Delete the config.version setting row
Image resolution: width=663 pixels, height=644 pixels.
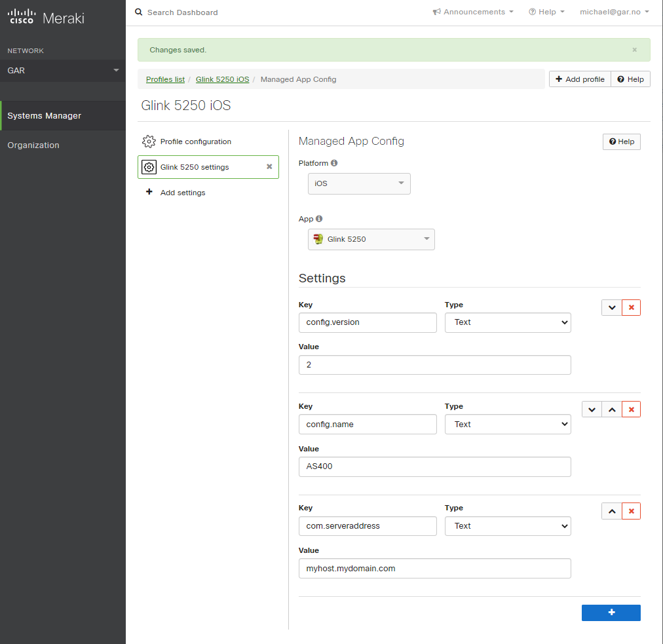pyautogui.click(x=631, y=307)
